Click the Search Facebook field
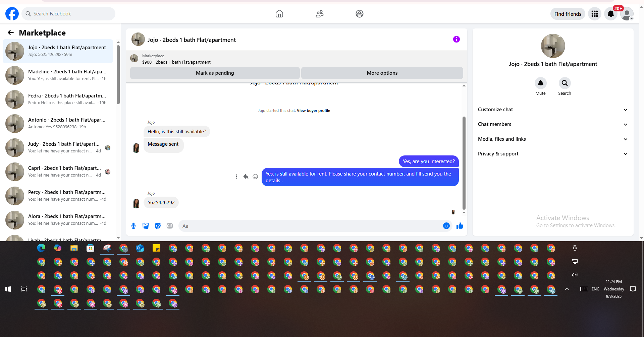The height and width of the screenshot is (337, 644). (68, 14)
